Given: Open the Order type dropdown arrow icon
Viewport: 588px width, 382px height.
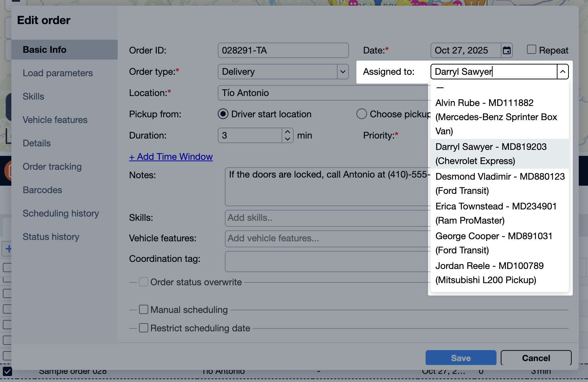Looking at the screenshot, I should [343, 72].
